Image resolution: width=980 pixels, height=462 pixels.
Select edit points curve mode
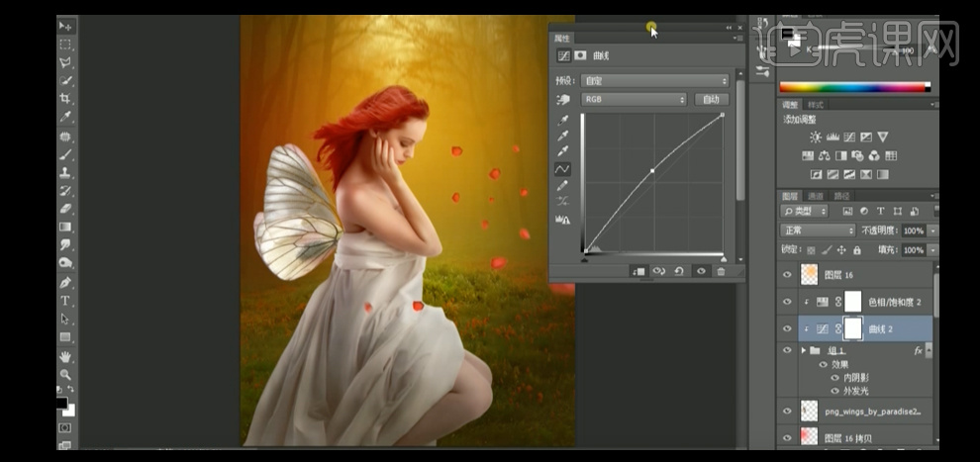562,168
